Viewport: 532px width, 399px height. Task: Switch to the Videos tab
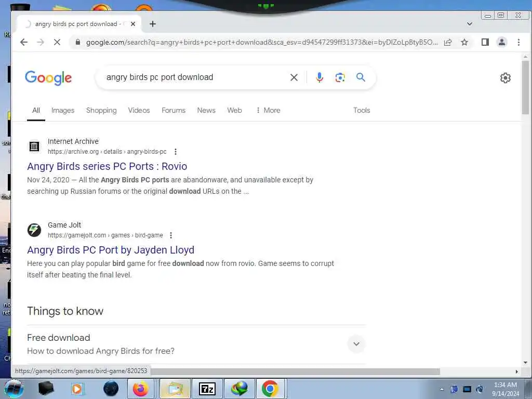tap(139, 110)
